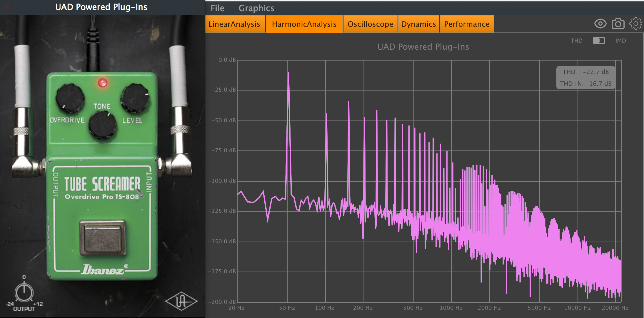
Task: Click the Universal Audio diamond logo
Action: click(x=181, y=301)
